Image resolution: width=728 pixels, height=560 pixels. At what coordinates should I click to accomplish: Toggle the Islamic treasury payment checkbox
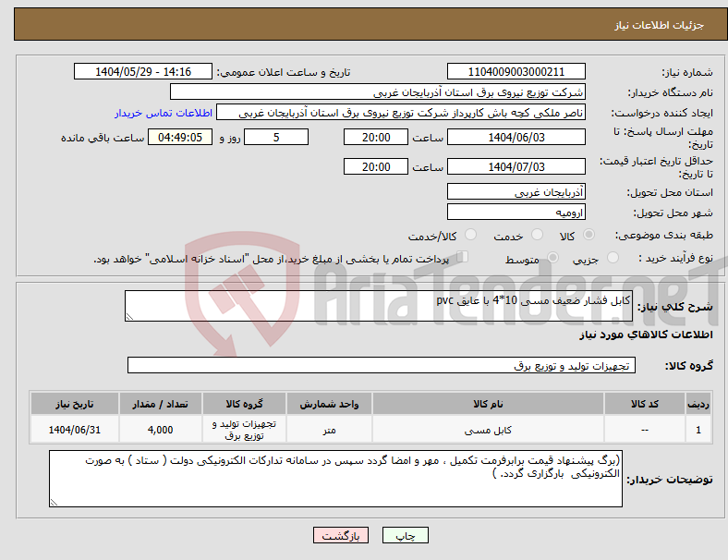pos(462,257)
